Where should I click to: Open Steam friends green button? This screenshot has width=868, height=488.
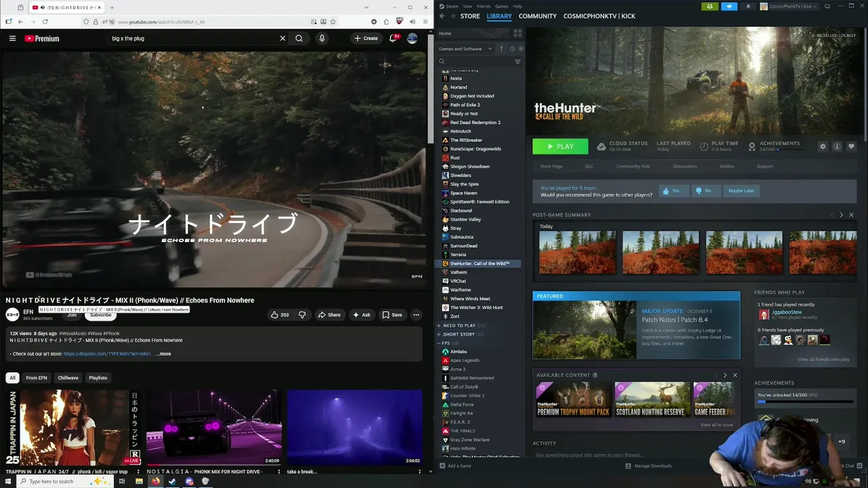pyautogui.click(x=710, y=6)
